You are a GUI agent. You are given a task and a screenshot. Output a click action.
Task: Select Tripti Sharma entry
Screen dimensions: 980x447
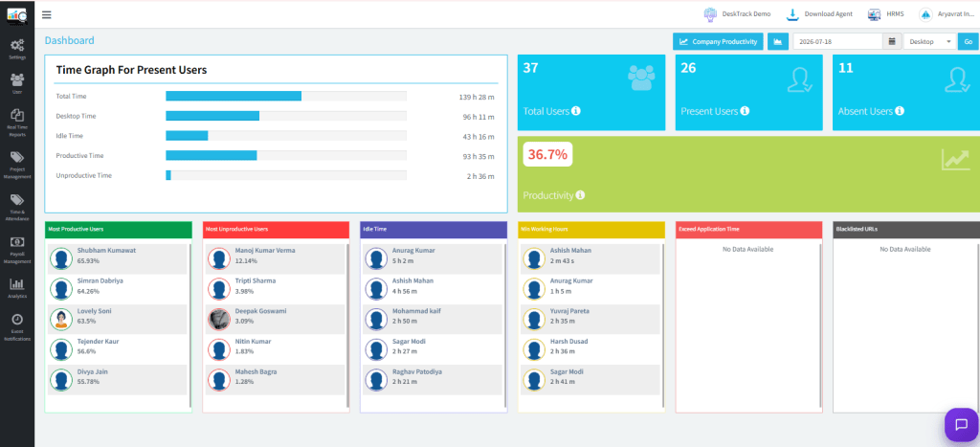pyautogui.click(x=275, y=289)
